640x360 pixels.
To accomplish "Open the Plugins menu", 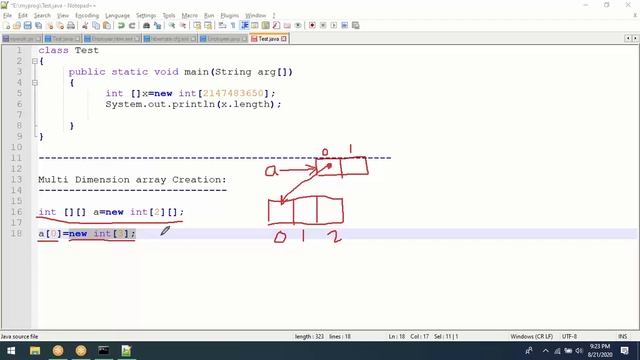I will (x=229, y=16).
